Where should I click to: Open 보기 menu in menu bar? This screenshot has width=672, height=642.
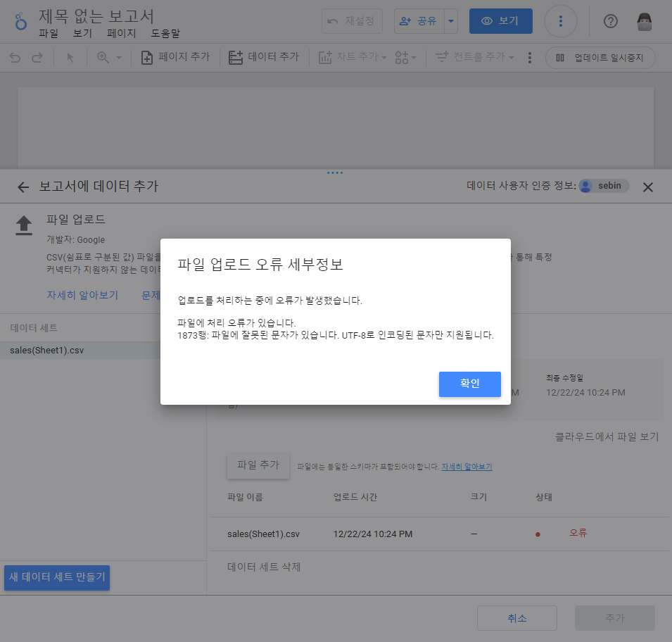click(x=83, y=34)
